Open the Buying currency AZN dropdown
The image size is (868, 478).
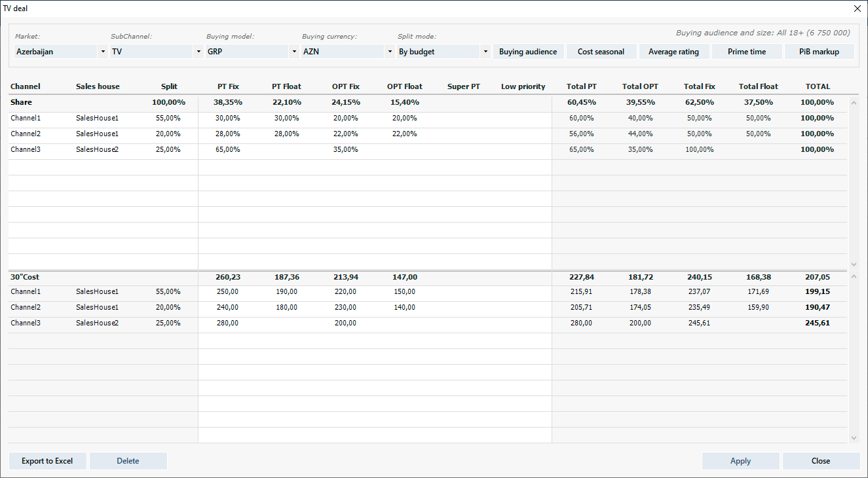coord(347,52)
